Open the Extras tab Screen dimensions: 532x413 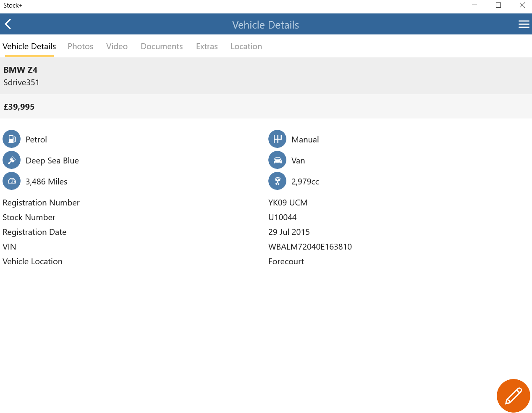pos(207,46)
